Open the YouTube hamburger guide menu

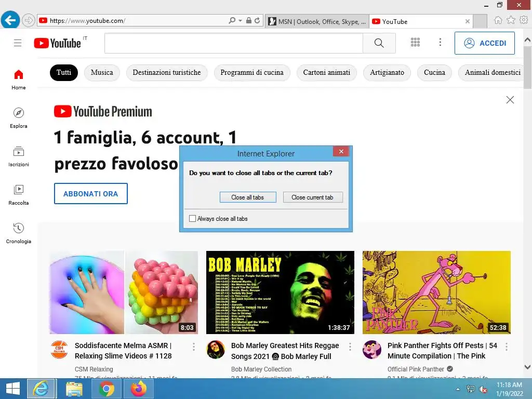point(18,43)
